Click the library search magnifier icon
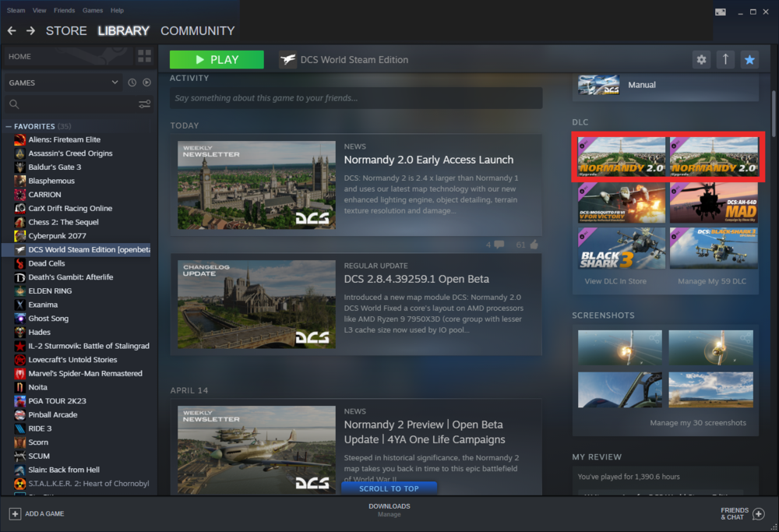The width and height of the screenshot is (779, 532). (14, 104)
